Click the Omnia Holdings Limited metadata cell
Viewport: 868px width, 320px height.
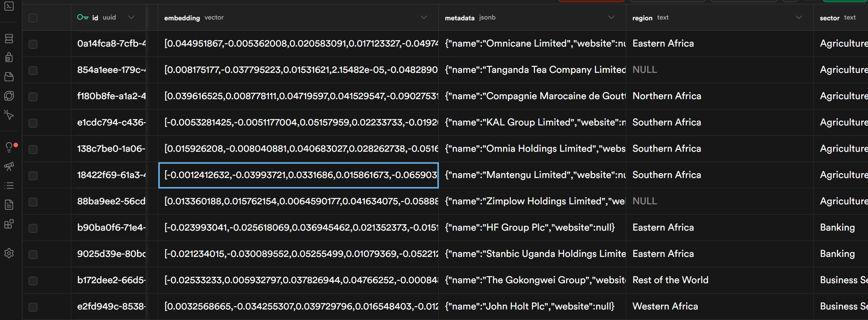(x=532, y=149)
